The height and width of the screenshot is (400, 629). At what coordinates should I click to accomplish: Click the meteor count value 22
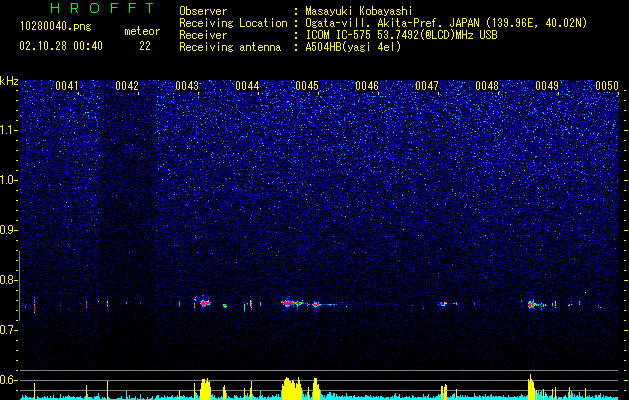click(145, 46)
